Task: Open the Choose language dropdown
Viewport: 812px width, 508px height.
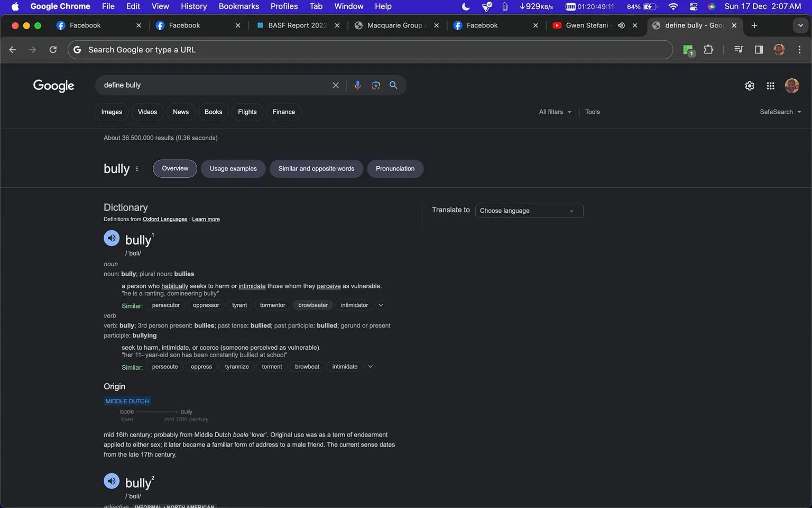Action: [x=529, y=211]
